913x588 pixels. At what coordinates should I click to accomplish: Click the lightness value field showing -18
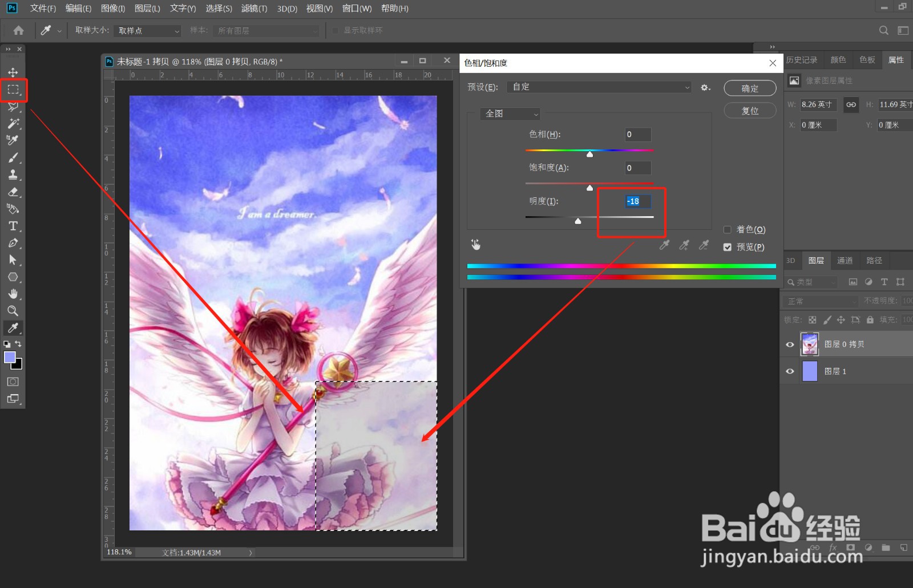pos(638,201)
